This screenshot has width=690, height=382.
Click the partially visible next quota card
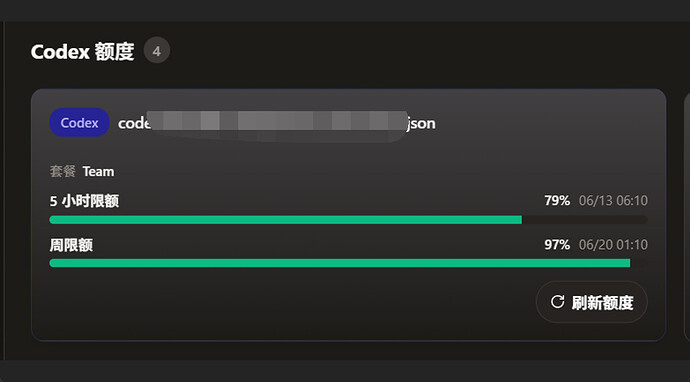coord(687,216)
